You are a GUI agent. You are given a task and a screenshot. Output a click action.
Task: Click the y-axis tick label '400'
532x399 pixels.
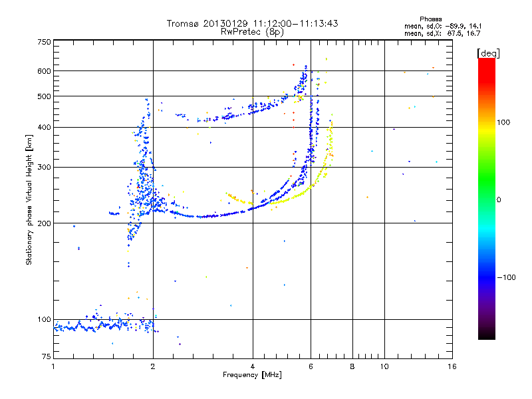[x=44, y=128]
